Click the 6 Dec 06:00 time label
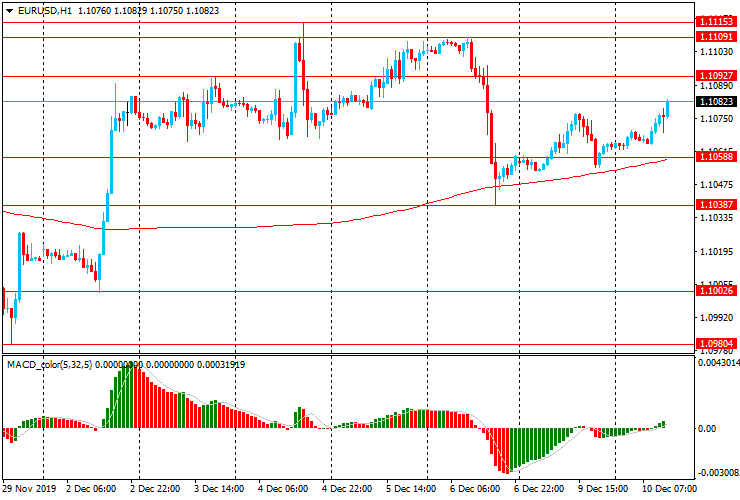Viewport: 740px width, 500px height. [x=475, y=489]
